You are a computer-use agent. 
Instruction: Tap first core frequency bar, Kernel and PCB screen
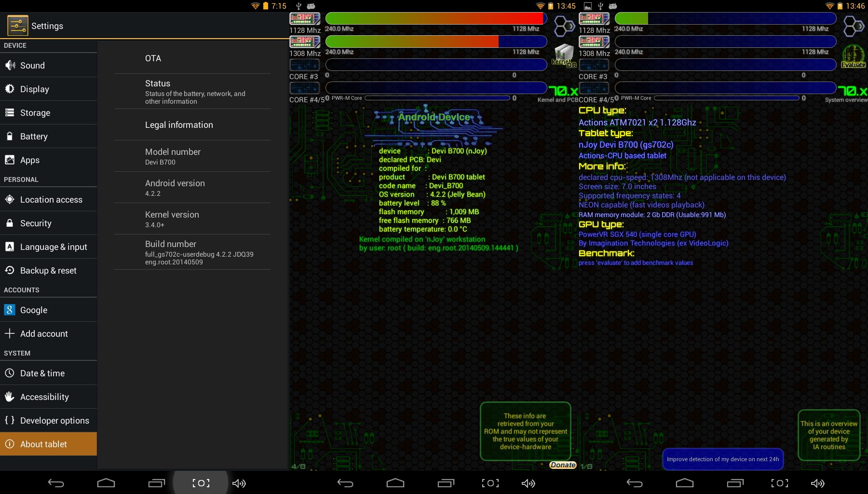tap(436, 18)
